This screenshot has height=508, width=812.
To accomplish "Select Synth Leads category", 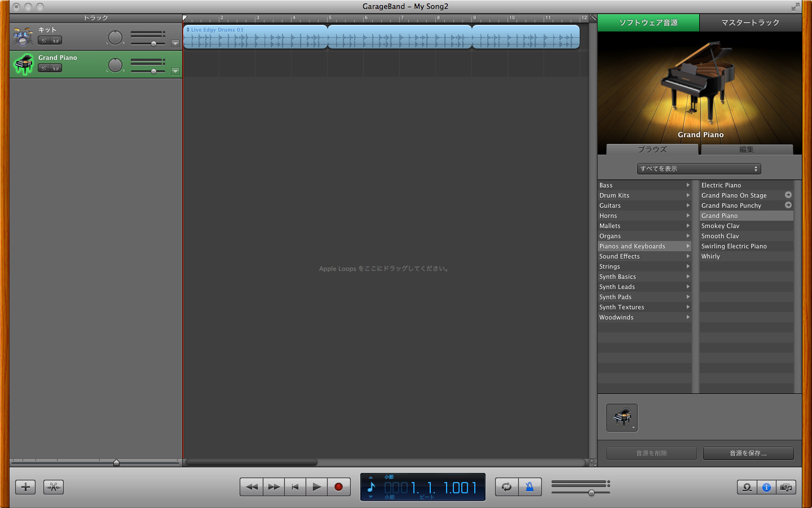I will tap(645, 287).
